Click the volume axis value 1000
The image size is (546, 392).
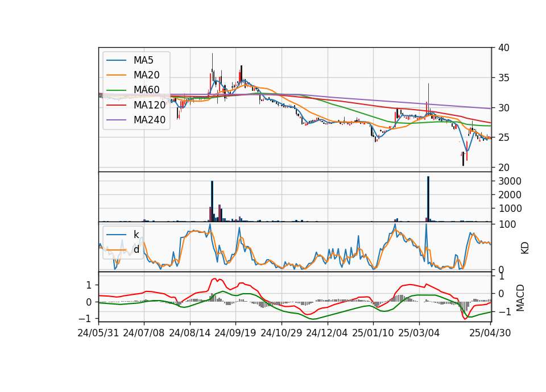pos(510,208)
